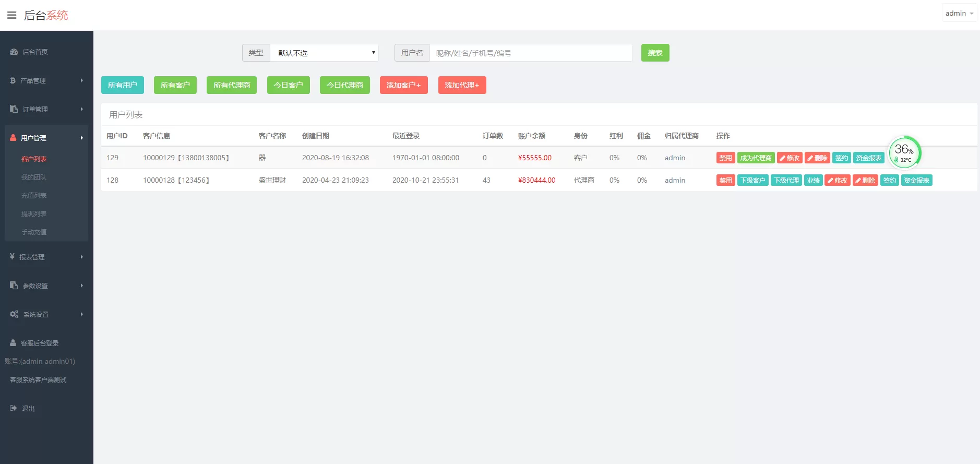Click the 添加客户+ button

(x=403, y=85)
